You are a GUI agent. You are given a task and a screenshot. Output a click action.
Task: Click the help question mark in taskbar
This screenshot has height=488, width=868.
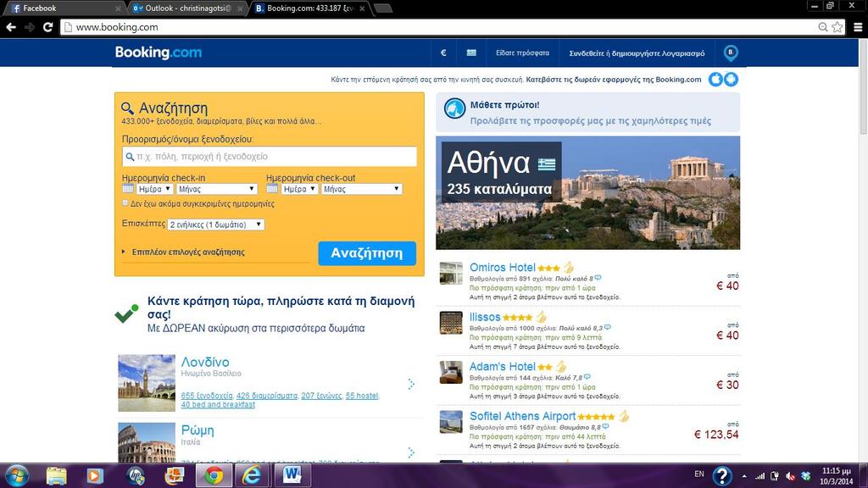coord(722,476)
